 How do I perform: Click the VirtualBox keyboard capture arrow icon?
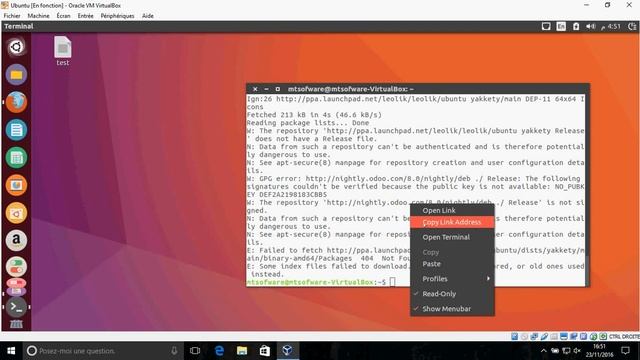coord(603,336)
